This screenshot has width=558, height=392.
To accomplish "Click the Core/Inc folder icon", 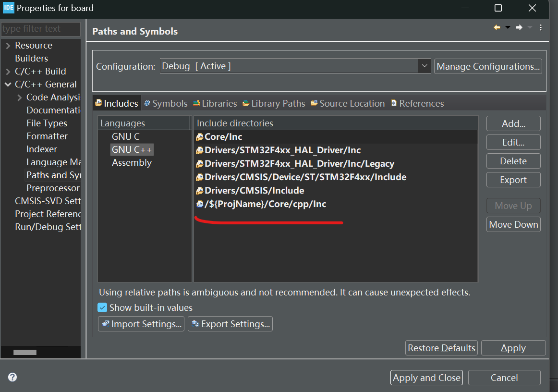I will 200,137.
